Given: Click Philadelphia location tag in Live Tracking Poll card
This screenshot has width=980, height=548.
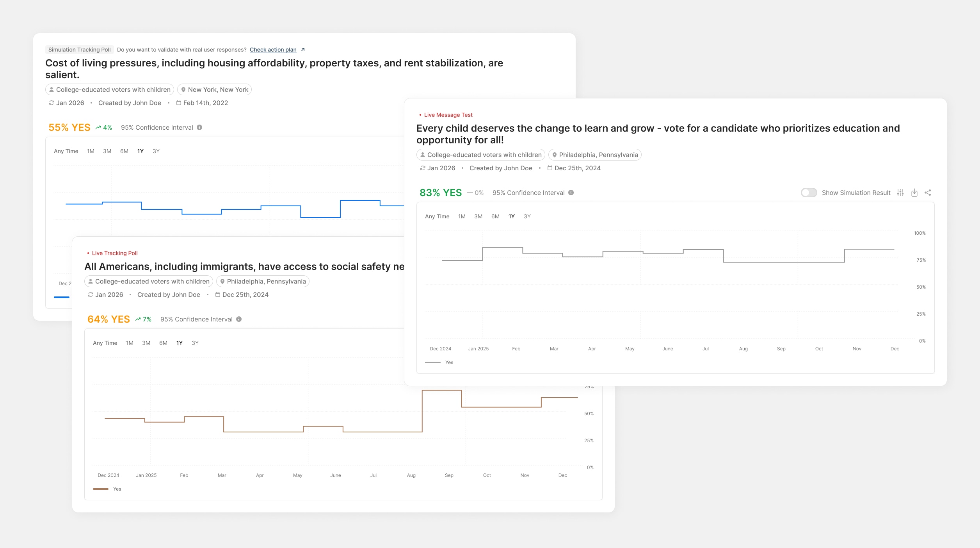Looking at the screenshot, I should coord(263,281).
